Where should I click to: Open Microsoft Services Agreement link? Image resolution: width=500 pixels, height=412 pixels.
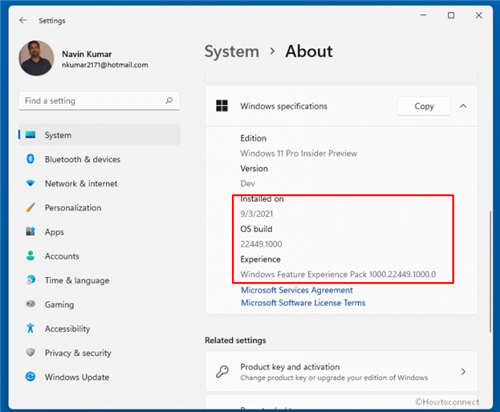297,290
